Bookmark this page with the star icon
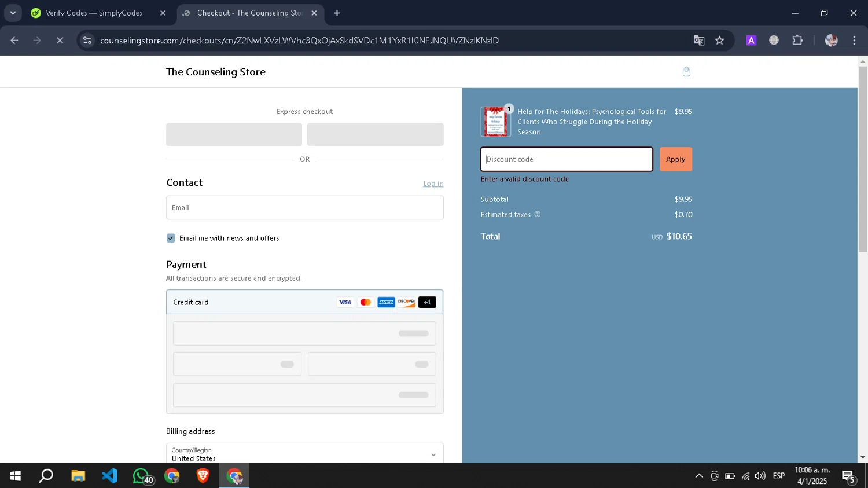This screenshot has height=488, width=868. [719, 41]
